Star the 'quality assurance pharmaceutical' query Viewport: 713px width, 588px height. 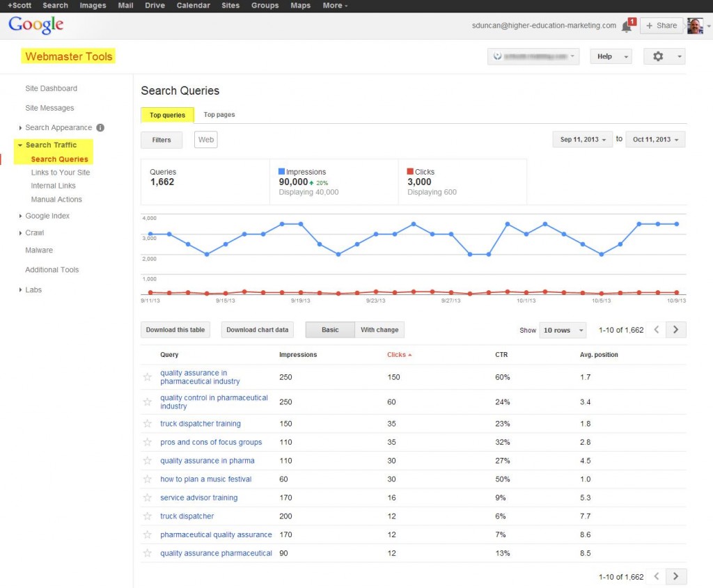pos(148,553)
